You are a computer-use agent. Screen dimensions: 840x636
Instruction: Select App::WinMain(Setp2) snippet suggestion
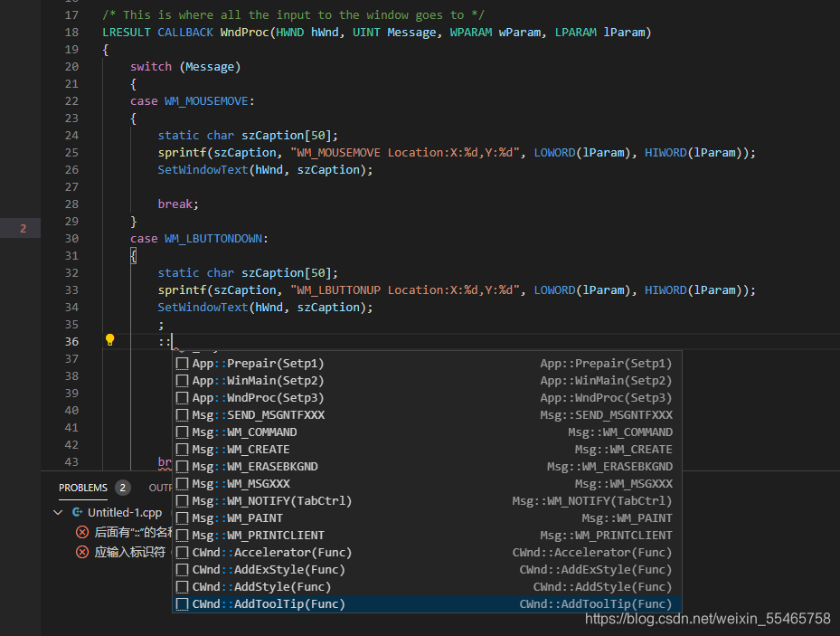pos(427,380)
